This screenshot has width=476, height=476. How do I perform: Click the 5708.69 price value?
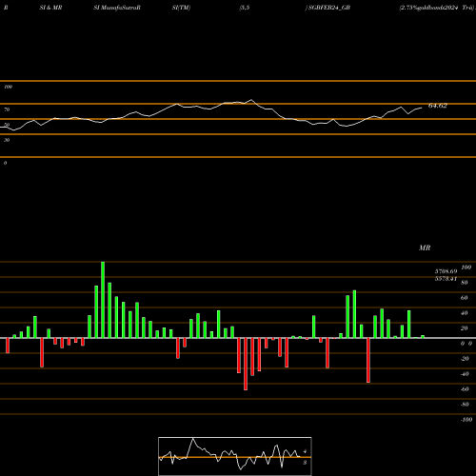446,271
